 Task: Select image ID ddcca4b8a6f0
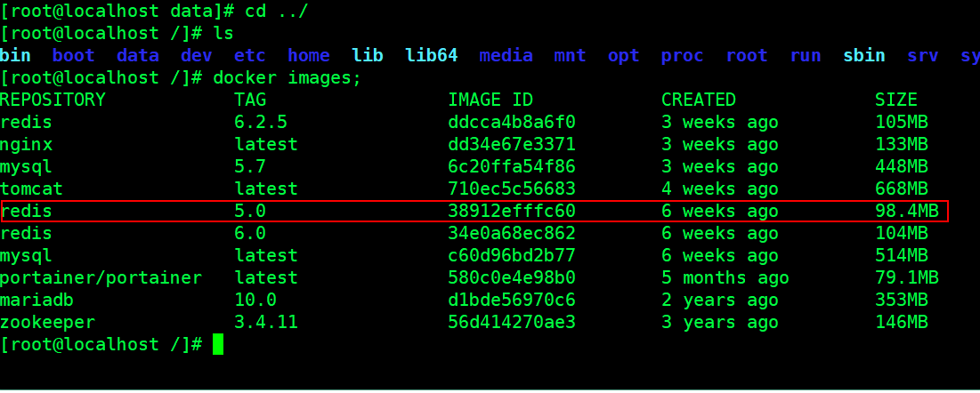tap(512, 123)
